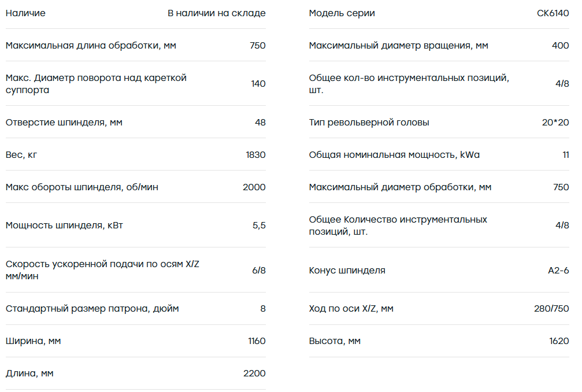Click 'Стандартный размер патрона, дюйм' label

coord(92,309)
